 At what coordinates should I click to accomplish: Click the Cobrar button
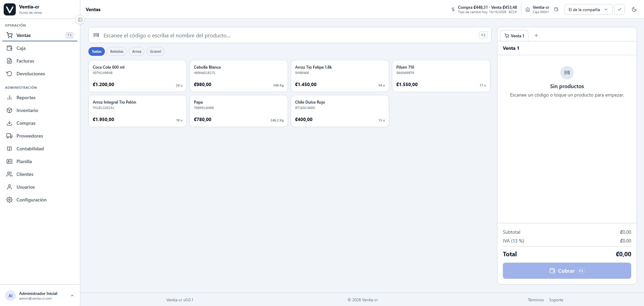pos(567,271)
